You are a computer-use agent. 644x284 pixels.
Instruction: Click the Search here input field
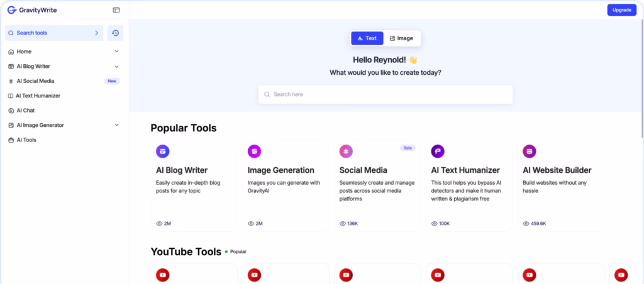pos(386,94)
